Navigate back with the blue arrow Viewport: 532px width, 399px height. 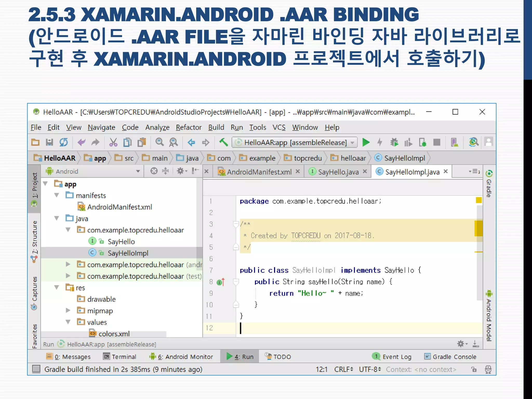[191, 142]
